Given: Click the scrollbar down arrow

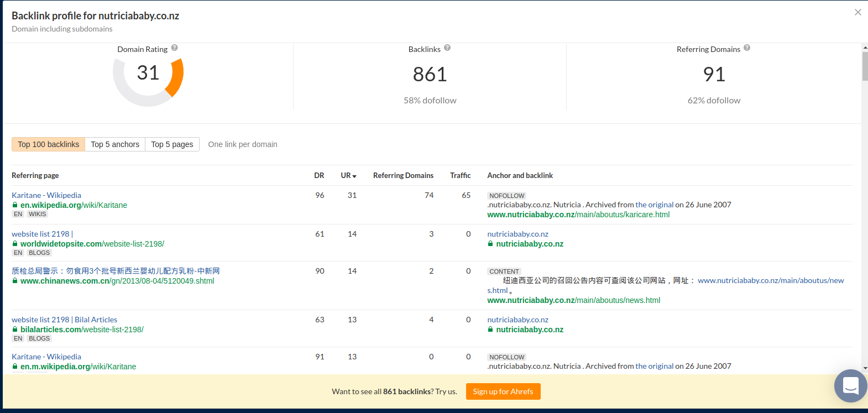Looking at the screenshot, I should point(865,368).
